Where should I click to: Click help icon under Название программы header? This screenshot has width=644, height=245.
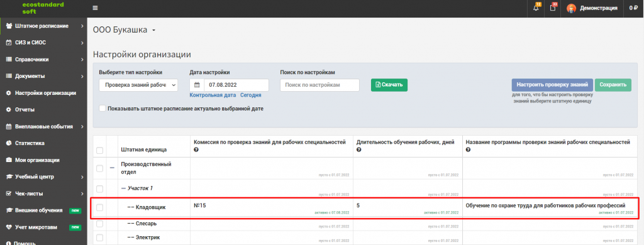coord(468,150)
